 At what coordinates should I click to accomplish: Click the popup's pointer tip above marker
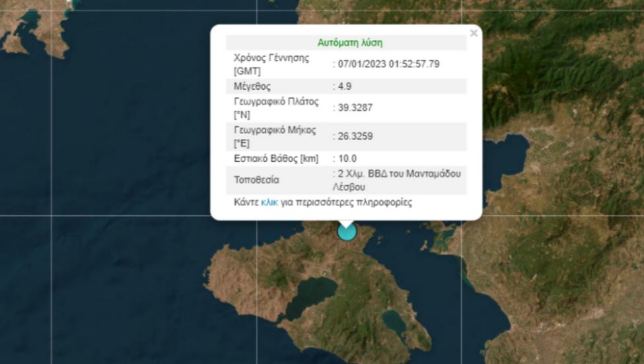coord(346,222)
